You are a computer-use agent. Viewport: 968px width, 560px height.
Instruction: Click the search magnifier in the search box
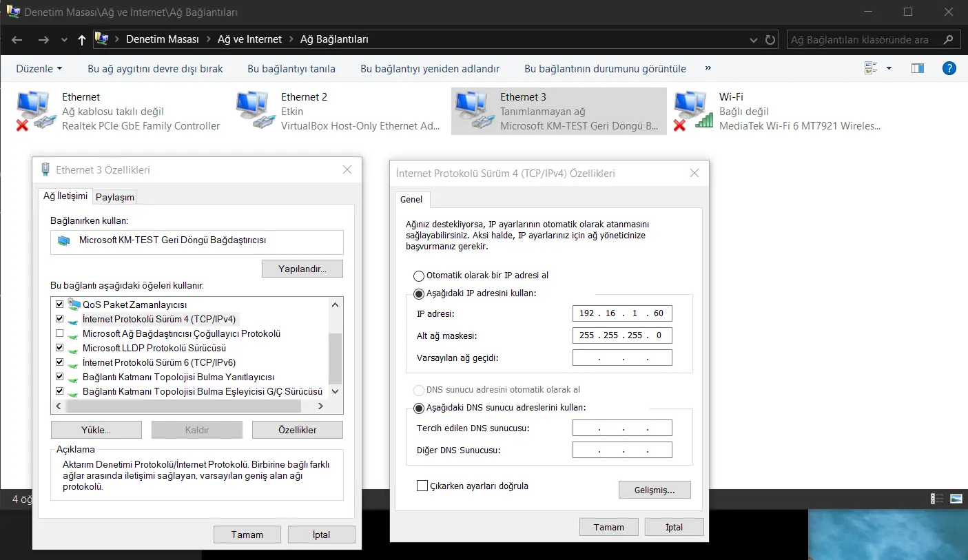(x=949, y=39)
